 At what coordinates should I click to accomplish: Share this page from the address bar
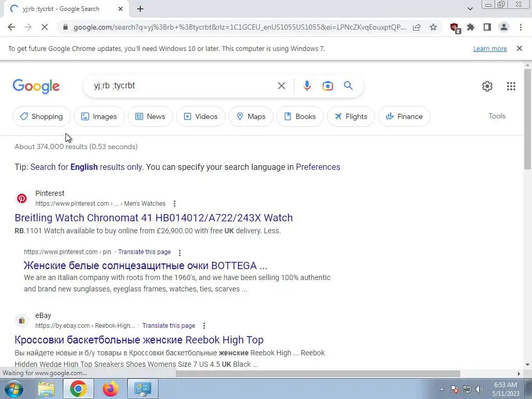417,27
